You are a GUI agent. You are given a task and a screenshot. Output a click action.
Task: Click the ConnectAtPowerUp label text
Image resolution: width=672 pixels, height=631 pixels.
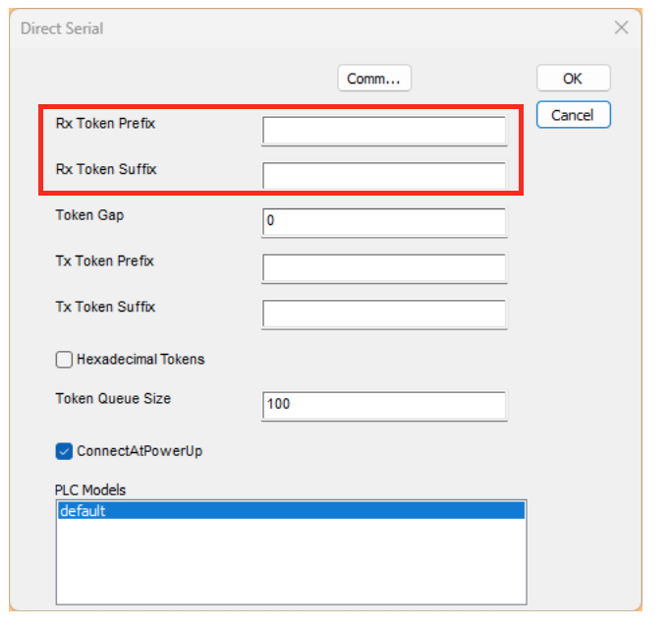[140, 452]
